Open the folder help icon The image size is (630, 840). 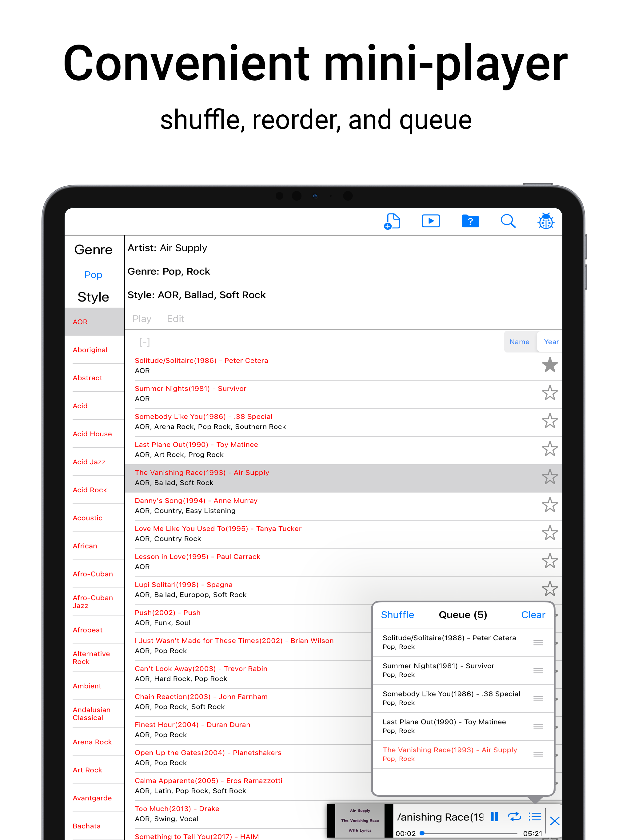[x=470, y=221]
